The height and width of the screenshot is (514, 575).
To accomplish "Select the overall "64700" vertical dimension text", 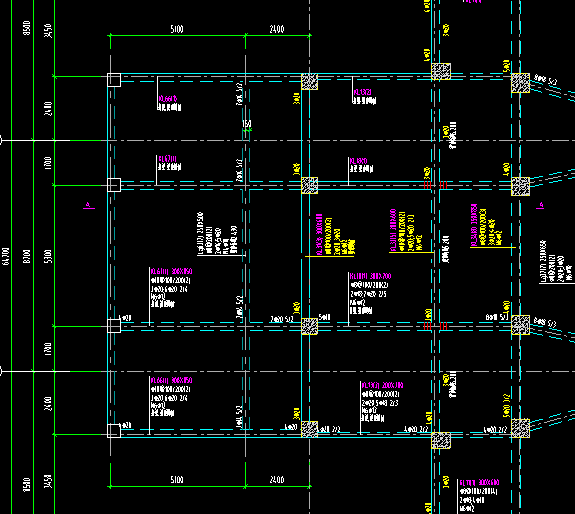I will coord(5,256).
